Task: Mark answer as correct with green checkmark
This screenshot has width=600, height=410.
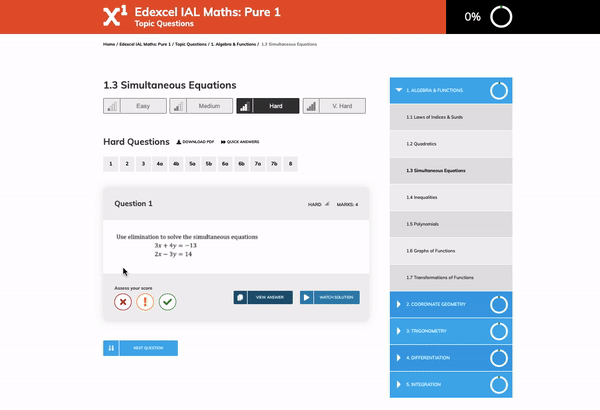Action: click(167, 301)
